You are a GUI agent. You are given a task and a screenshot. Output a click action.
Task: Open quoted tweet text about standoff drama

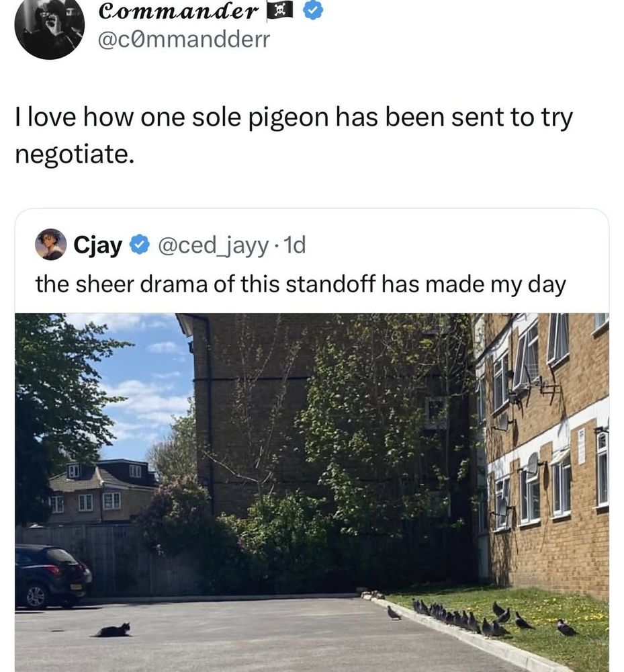(300, 284)
